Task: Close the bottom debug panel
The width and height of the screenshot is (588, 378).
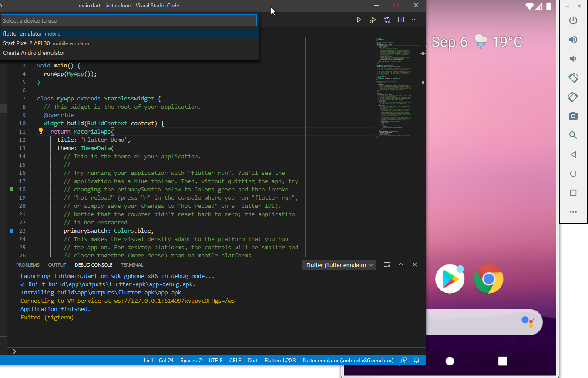Action: click(415, 265)
